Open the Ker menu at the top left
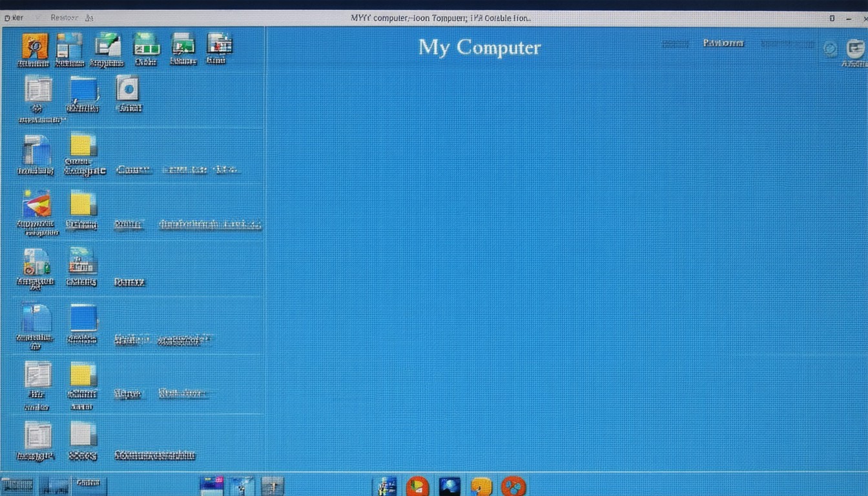The height and width of the screenshot is (496, 868). point(14,18)
